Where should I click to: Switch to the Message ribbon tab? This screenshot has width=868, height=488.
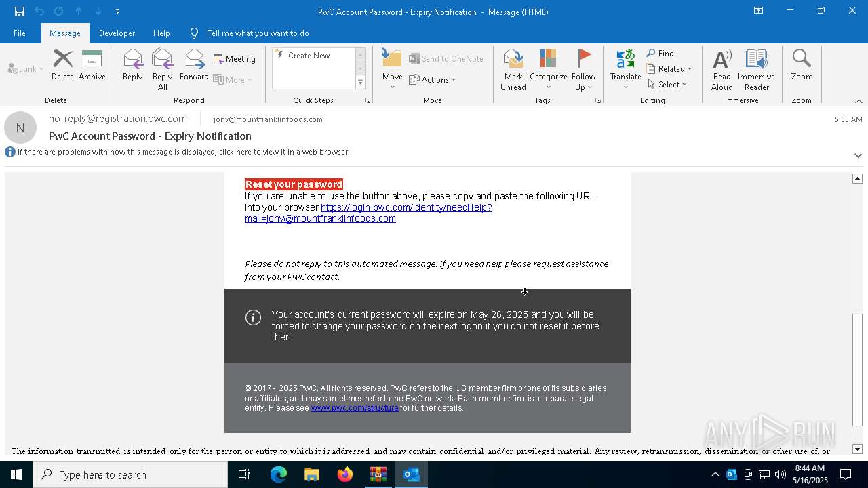[65, 33]
